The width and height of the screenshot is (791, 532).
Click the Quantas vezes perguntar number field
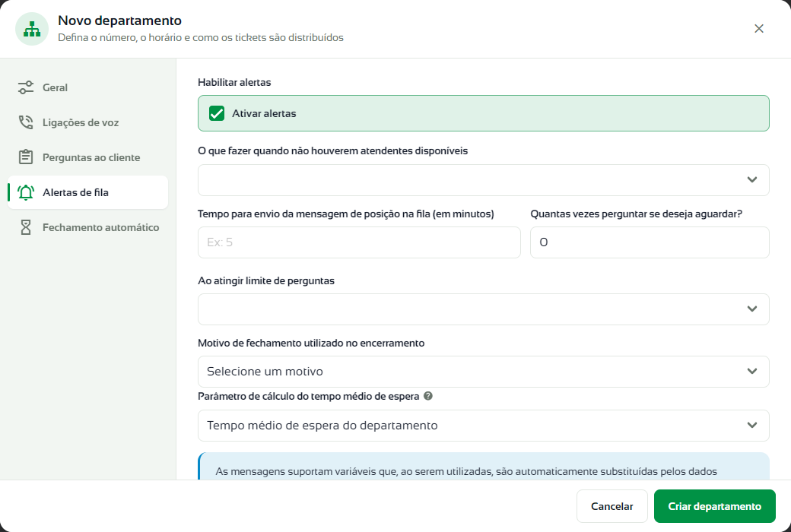[x=650, y=242]
